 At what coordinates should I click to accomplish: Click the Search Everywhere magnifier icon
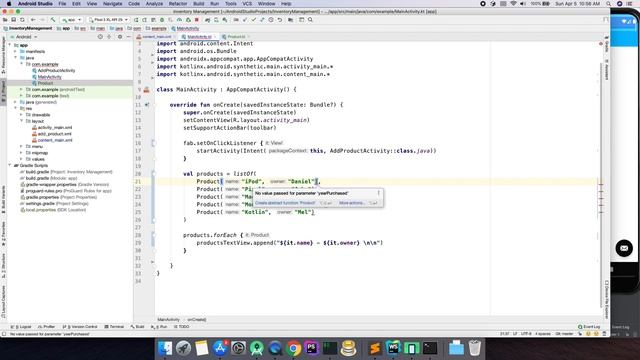point(311,20)
